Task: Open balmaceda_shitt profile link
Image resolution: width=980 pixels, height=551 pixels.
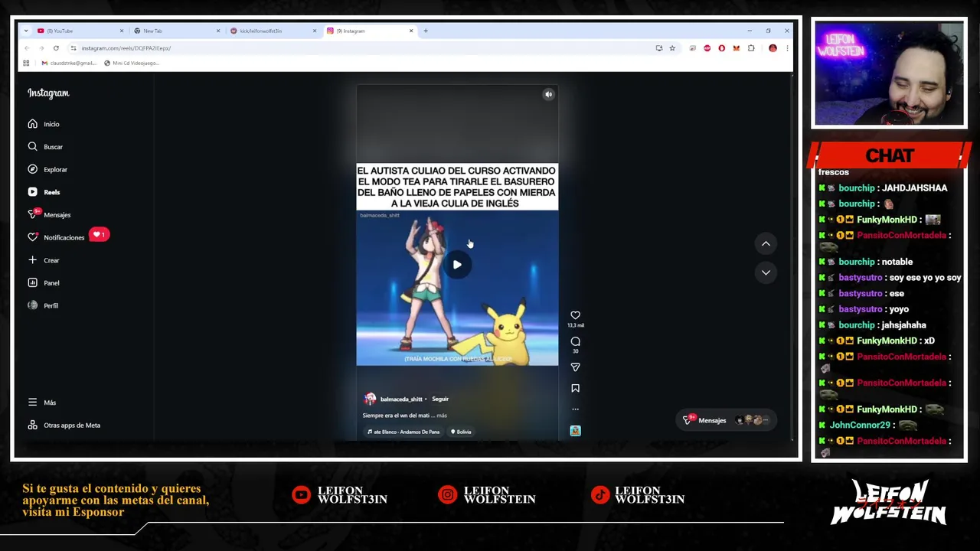Action: click(401, 399)
